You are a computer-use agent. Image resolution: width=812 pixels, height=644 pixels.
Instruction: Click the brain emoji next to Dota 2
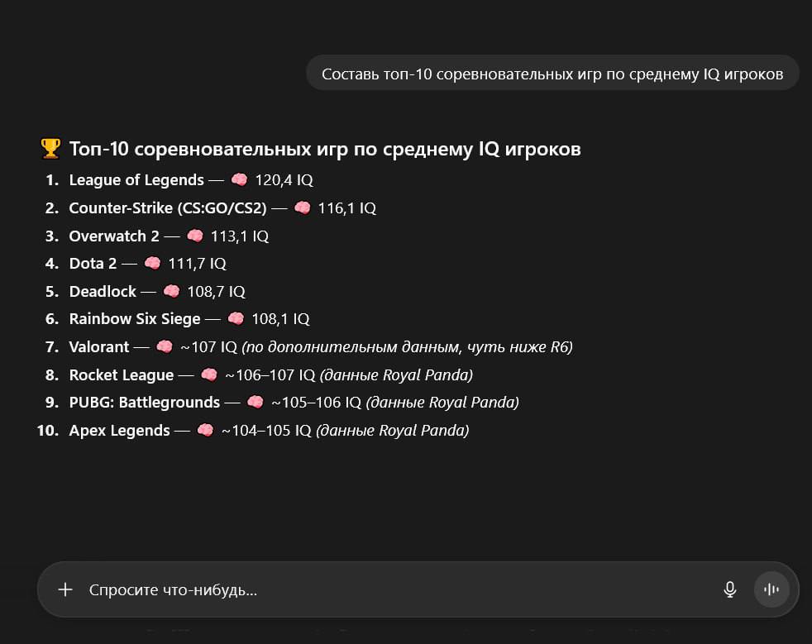click(x=152, y=264)
